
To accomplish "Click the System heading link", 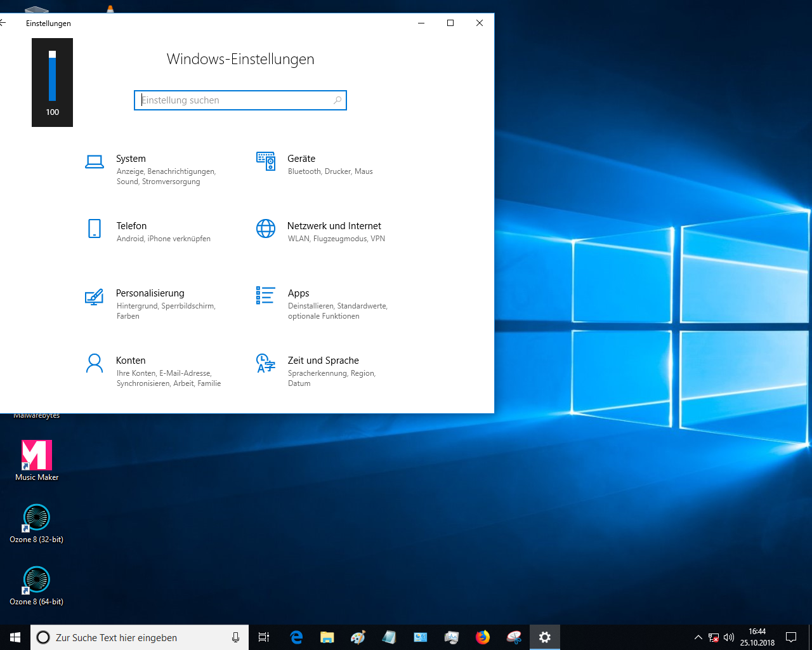I will coord(131,159).
